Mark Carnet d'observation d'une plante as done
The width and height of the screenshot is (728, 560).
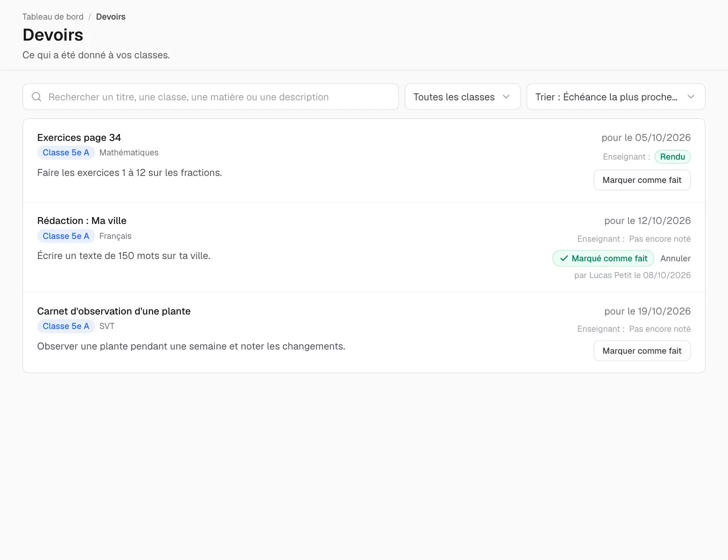click(642, 351)
